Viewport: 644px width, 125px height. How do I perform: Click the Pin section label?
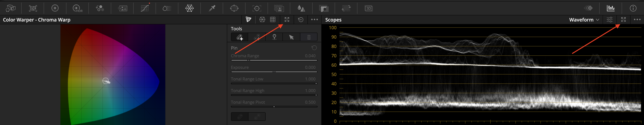pos(234,48)
